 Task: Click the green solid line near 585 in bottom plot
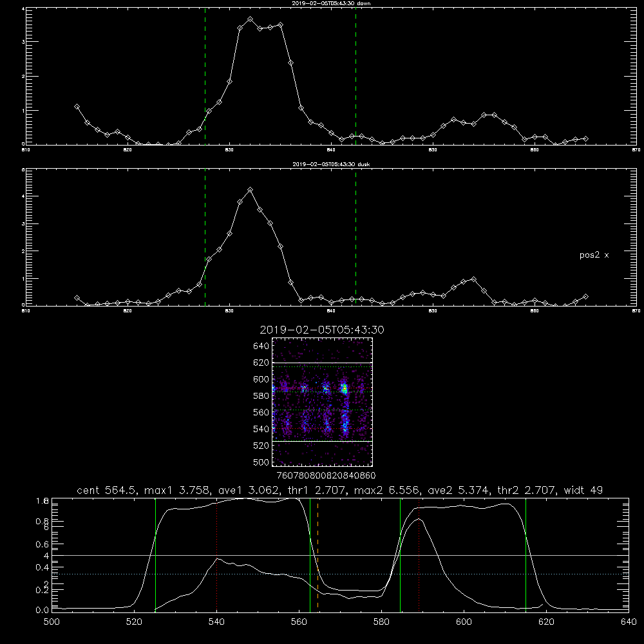pyautogui.click(x=400, y=555)
